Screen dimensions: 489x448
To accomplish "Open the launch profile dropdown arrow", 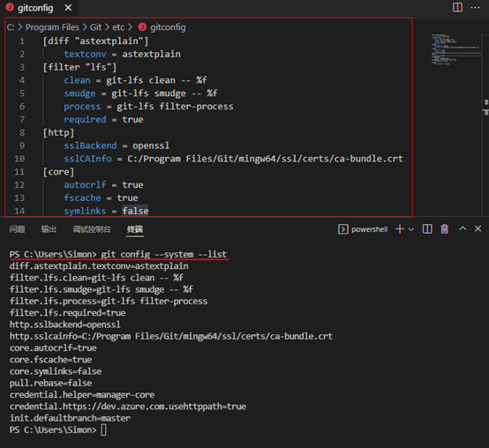I will pos(411,229).
